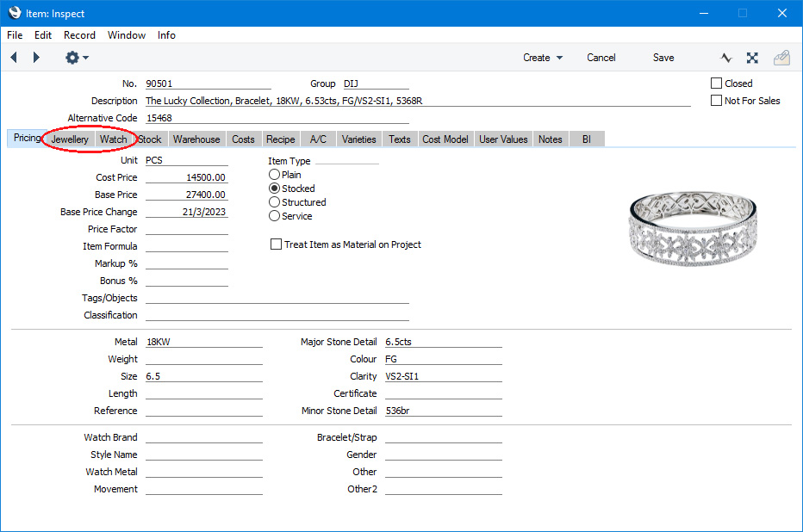
Task: Switch to the Recipe tab
Action: click(281, 139)
